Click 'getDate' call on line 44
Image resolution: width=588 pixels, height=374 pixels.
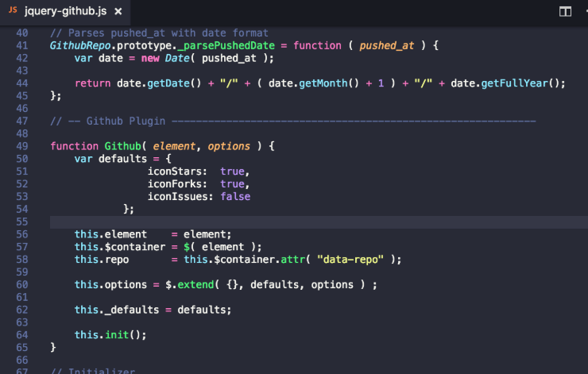pyautogui.click(x=168, y=83)
